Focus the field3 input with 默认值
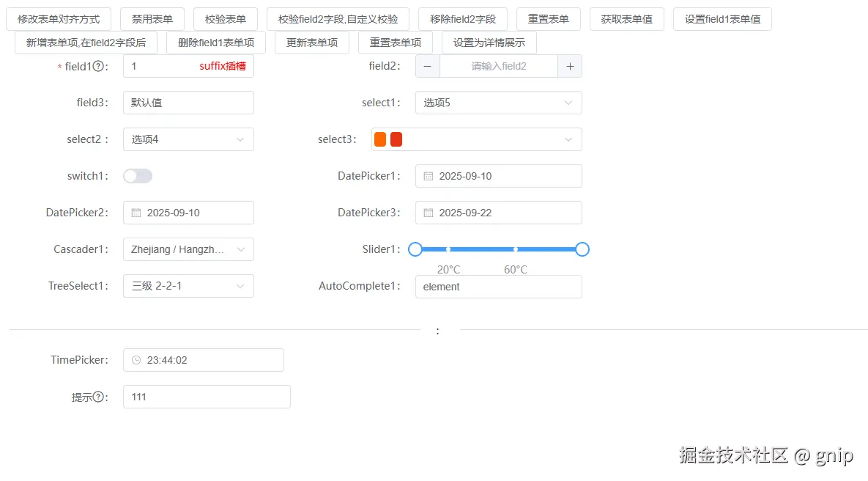The image size is (868, 481). (188, 103)
